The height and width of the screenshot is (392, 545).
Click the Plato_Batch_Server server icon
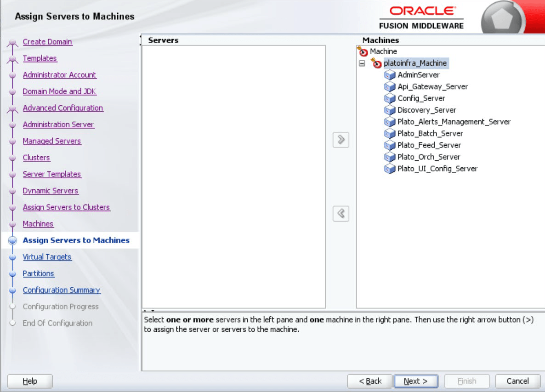point(390,133)
